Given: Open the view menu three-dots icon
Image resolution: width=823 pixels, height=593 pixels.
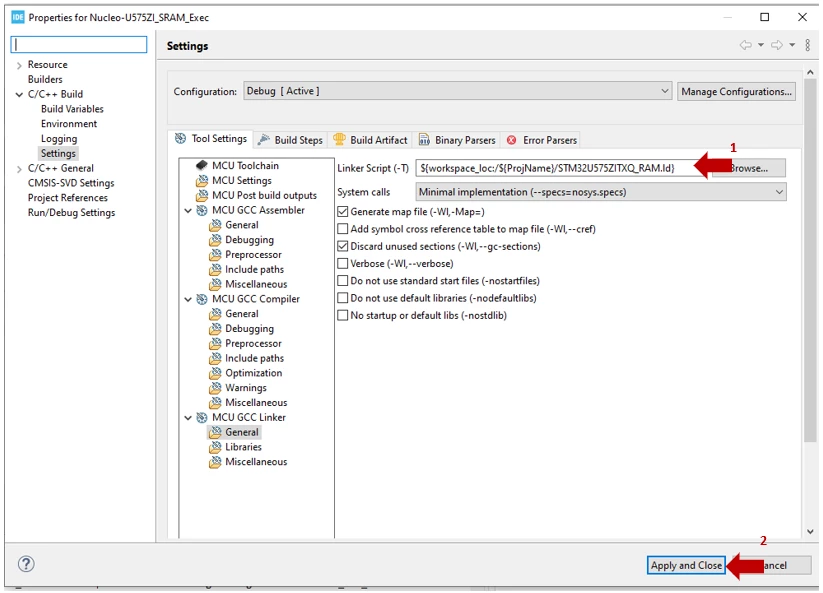Looking at the screenshot, I should coord(808,45).
